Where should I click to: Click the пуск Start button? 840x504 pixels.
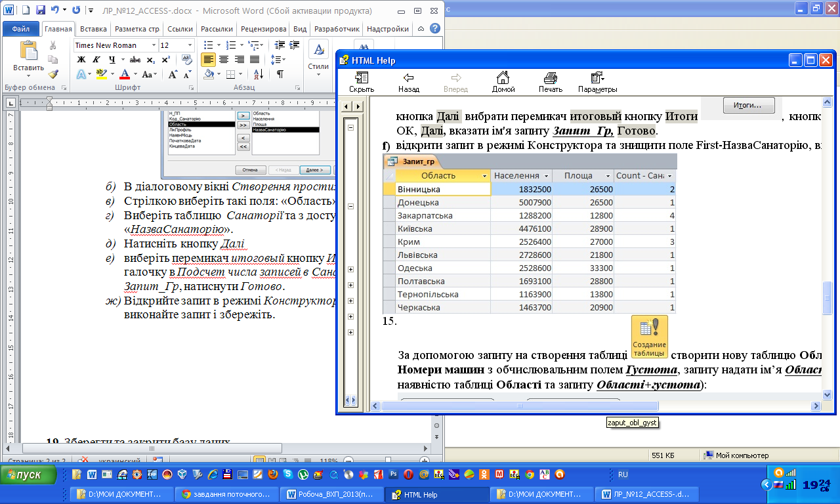tap(26, 474)
